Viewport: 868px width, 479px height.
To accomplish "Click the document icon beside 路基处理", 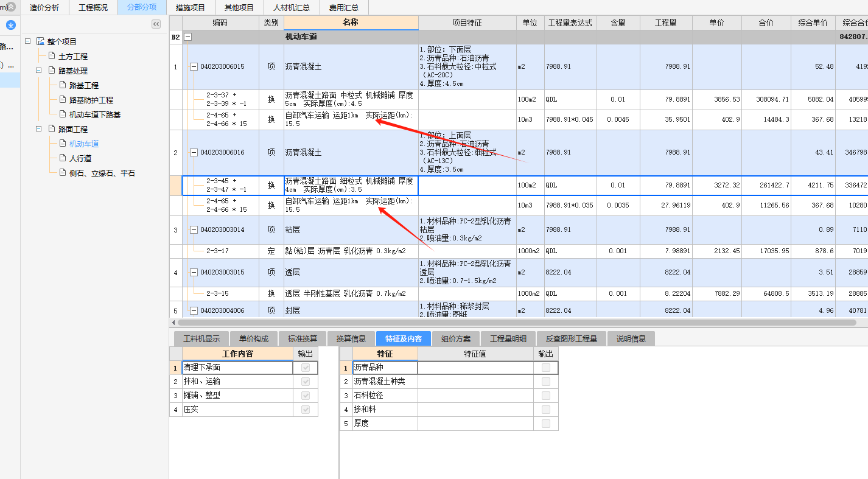I will pos(52,71).
